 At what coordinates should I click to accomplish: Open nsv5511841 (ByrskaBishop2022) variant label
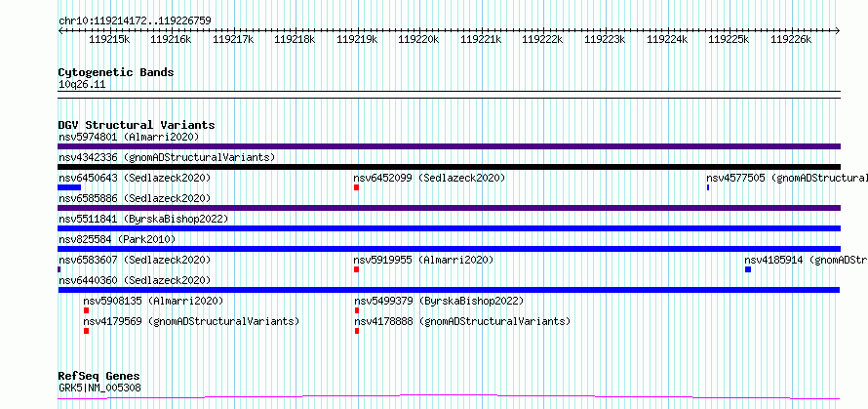(x=143, y=219)
